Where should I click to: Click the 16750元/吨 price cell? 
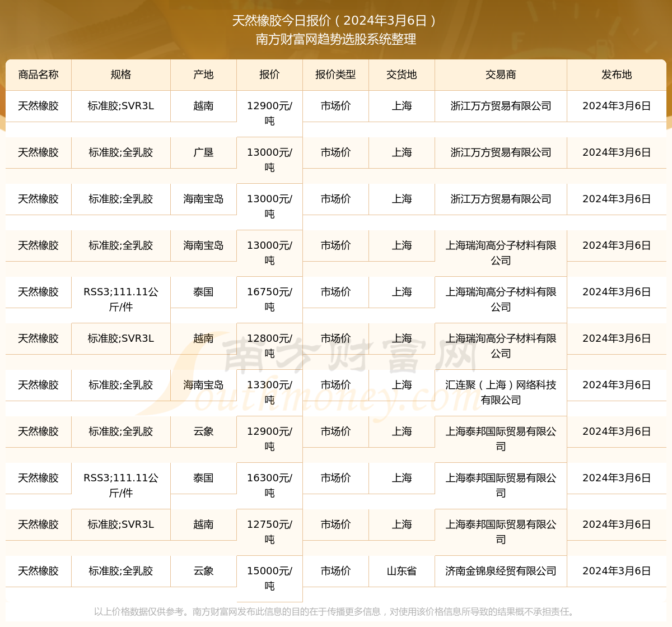[x=269, y=299]
